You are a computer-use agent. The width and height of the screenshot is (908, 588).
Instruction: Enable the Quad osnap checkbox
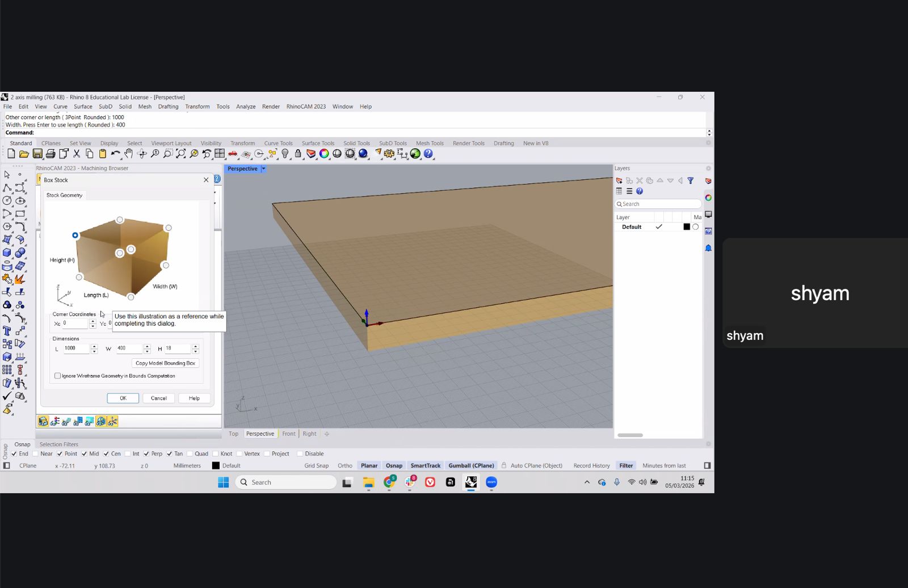tap(190, 453)
